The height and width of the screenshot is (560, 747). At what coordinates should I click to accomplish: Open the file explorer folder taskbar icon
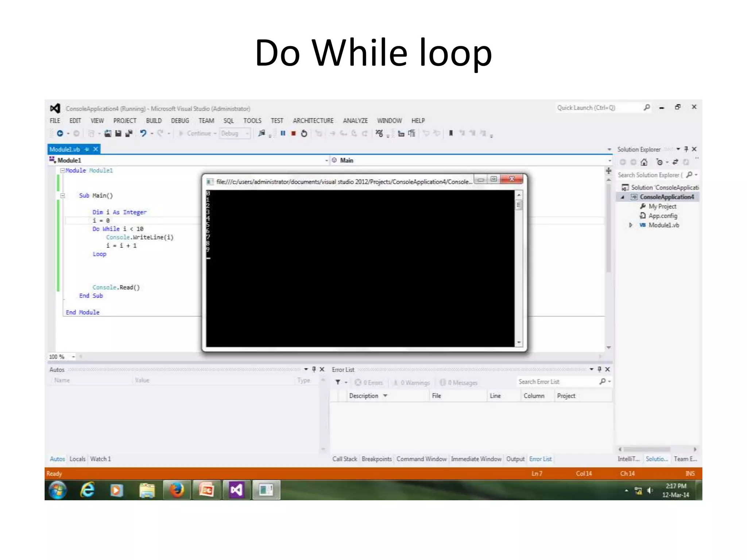tap(147, 490)
